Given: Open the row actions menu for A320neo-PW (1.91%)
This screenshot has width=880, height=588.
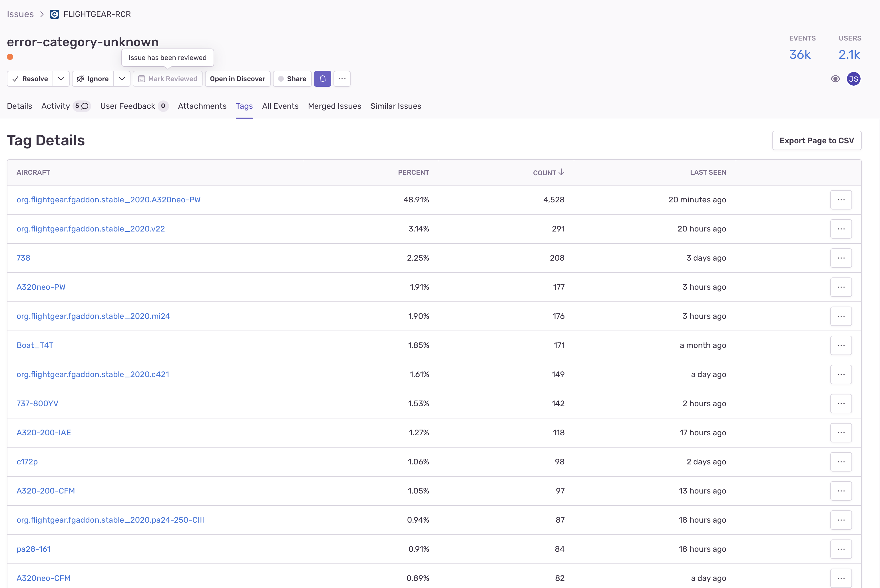Looking at the screenshot, I should [841, 287].
